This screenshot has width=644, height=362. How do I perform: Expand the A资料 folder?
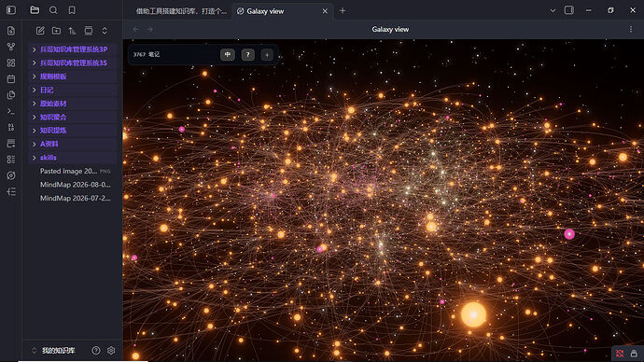72,144
